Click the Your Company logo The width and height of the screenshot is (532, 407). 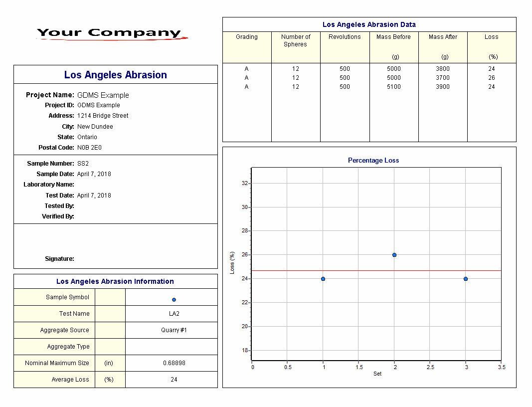(110, 33)
